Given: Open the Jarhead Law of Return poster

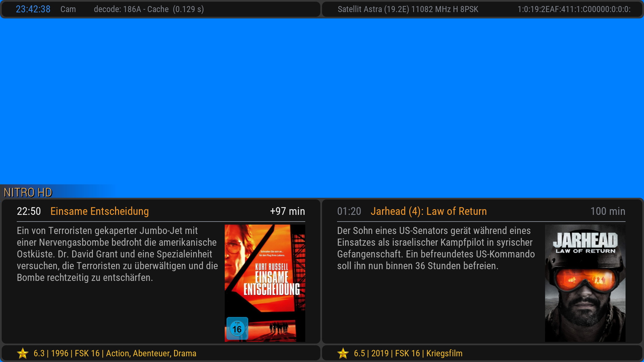Looking at the screenshot, I should click(x=585, y=283).
